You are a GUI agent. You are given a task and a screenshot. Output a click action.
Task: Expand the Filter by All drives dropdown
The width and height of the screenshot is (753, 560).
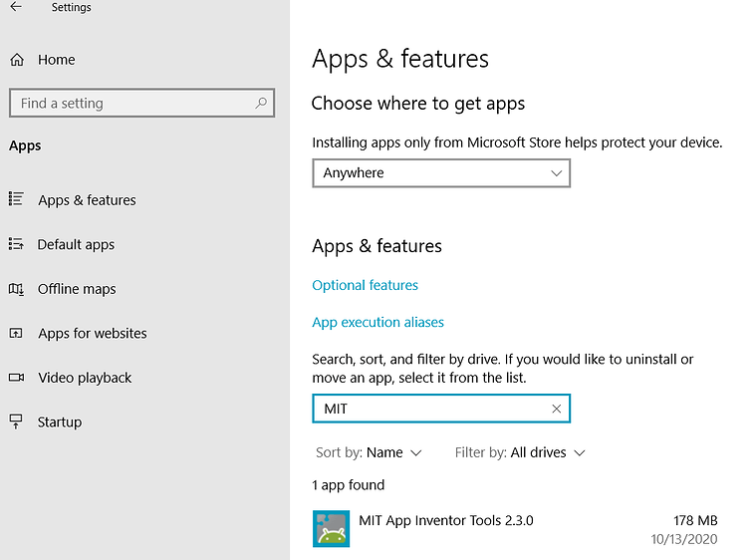pos(520,452)
